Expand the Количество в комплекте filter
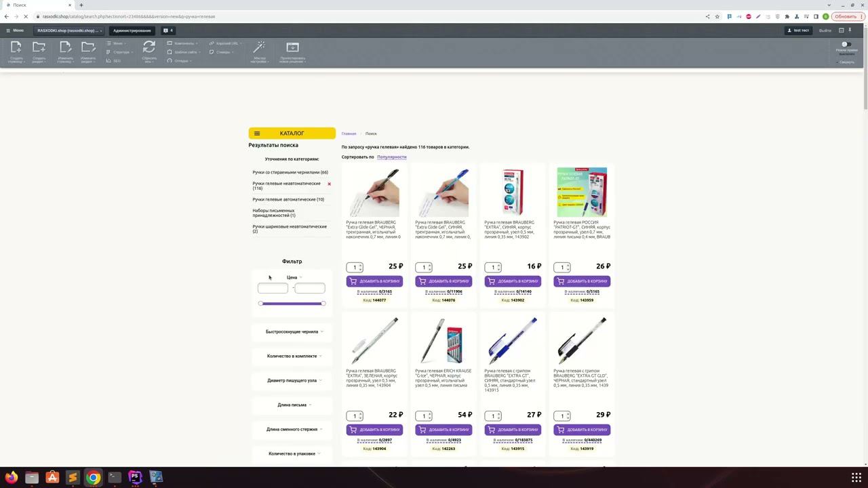Screen dimensions: 868x488 (x=294, y=356)
